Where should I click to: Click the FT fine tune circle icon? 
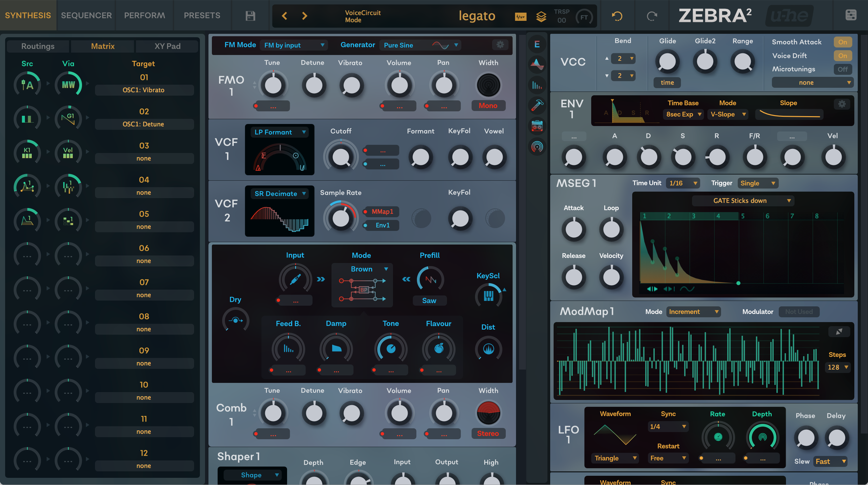(584, 17)
